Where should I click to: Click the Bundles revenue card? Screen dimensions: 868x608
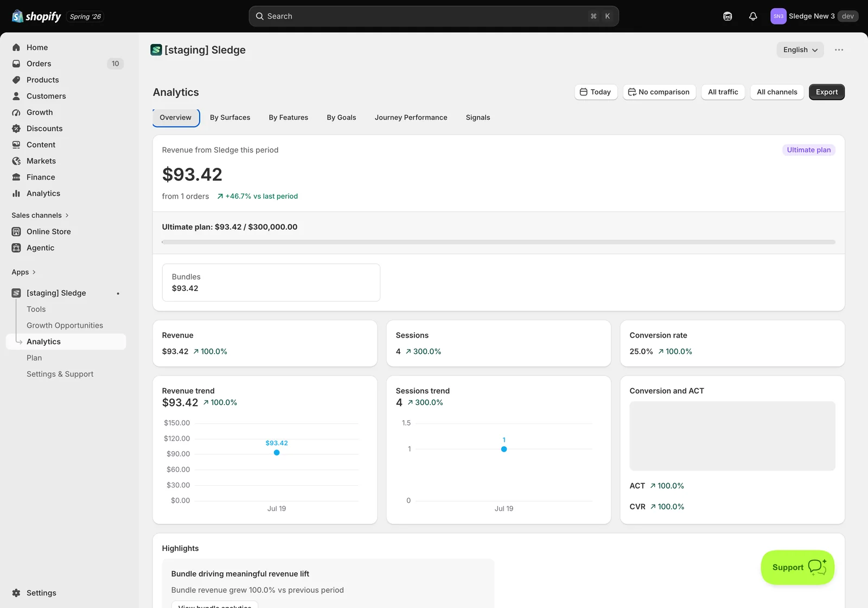(x=271, y=283)
